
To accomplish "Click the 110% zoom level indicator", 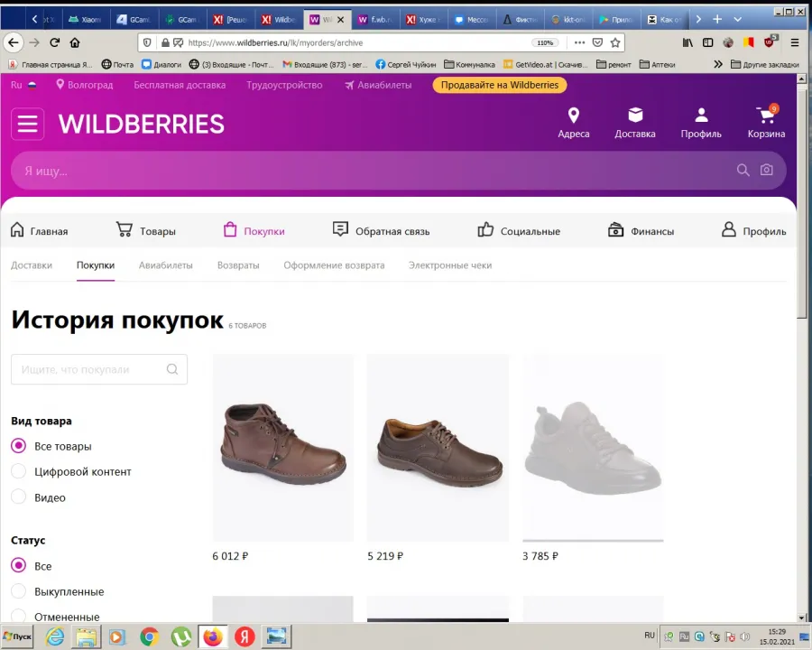I will click(545, 42).
